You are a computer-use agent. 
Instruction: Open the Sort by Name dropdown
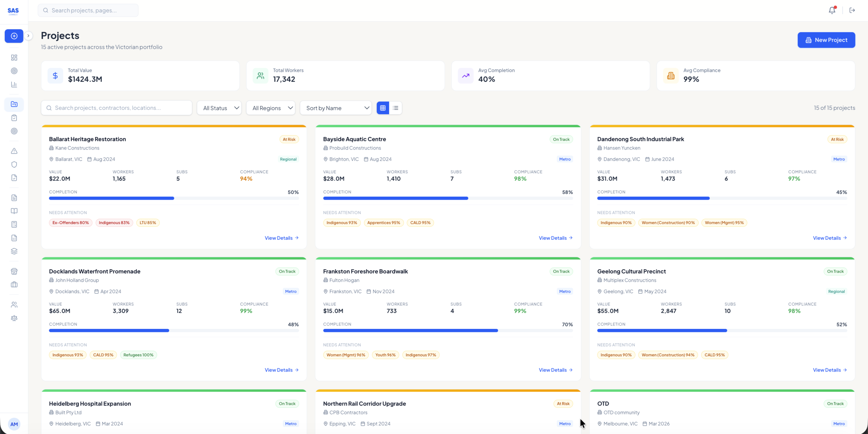(x=336, y=108)
